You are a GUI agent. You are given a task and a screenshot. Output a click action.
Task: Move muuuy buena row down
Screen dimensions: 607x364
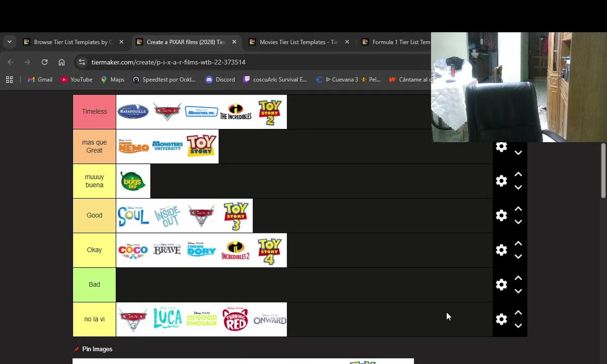(x=518, y=188)
